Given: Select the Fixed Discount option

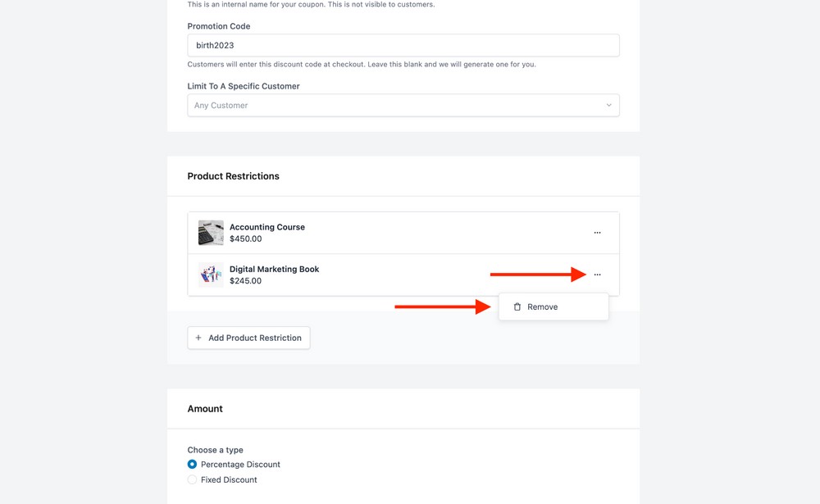Looking at the screenshot, I should click(x=191, y=479).
